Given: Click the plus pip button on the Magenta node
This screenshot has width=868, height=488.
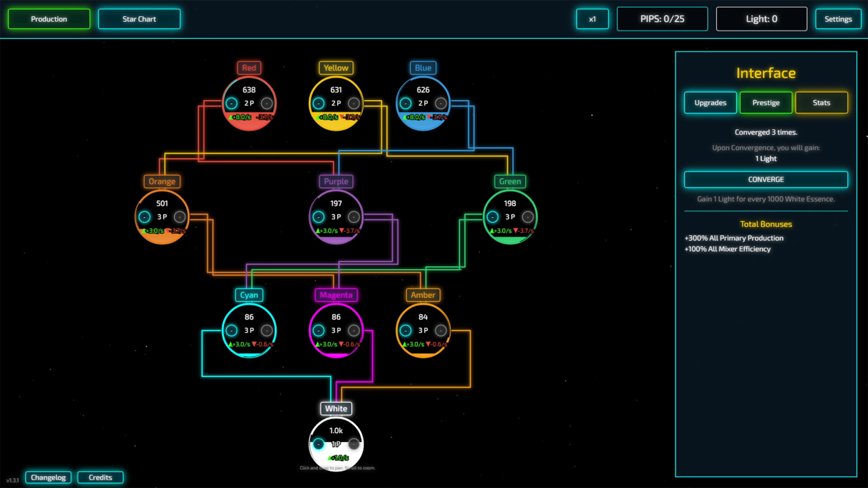Looking at the screenshot, I should click(353, 330).
